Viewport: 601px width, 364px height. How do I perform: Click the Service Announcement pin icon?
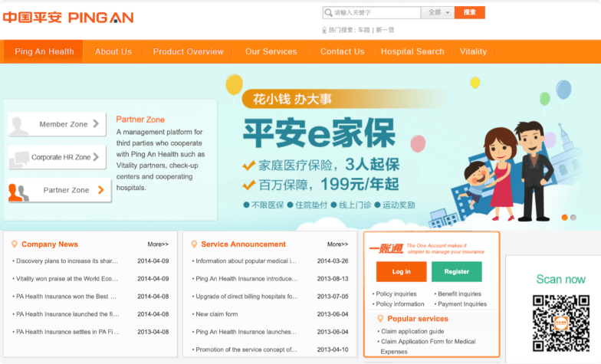pyautogui.click(x=194, y=244)
